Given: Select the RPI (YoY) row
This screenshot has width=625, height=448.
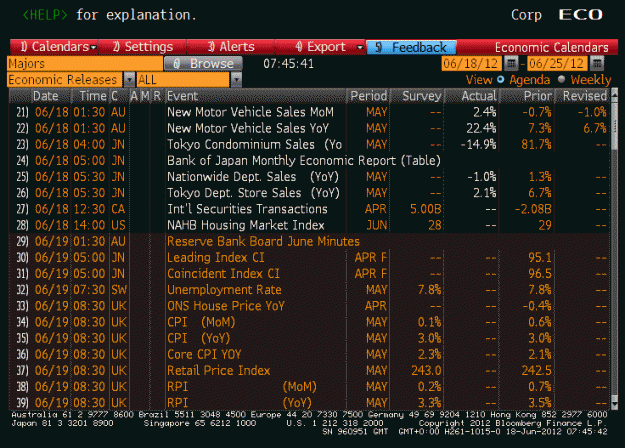Looking at the screenshot, I should coord(309,403).
